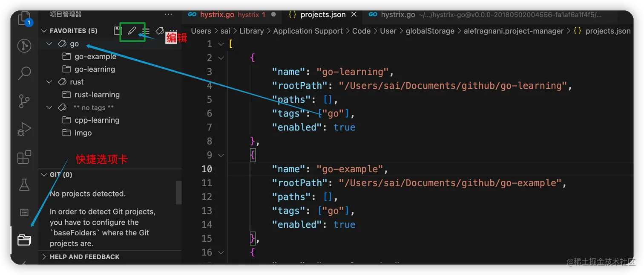Viewport: 644px width, 275px height.
Task: Expand the HELP AND FEEDBACK section
Action: click(43, 257)
